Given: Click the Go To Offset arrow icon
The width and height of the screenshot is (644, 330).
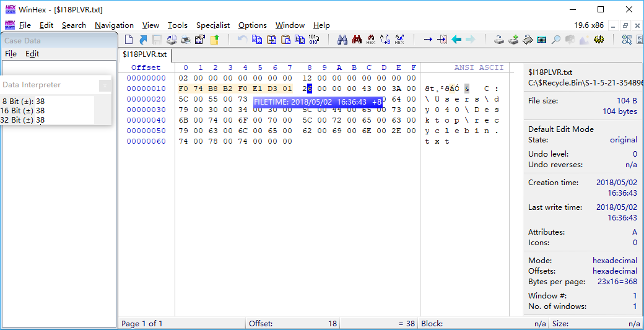Looking at the screenshot, I should pos(428,40).
